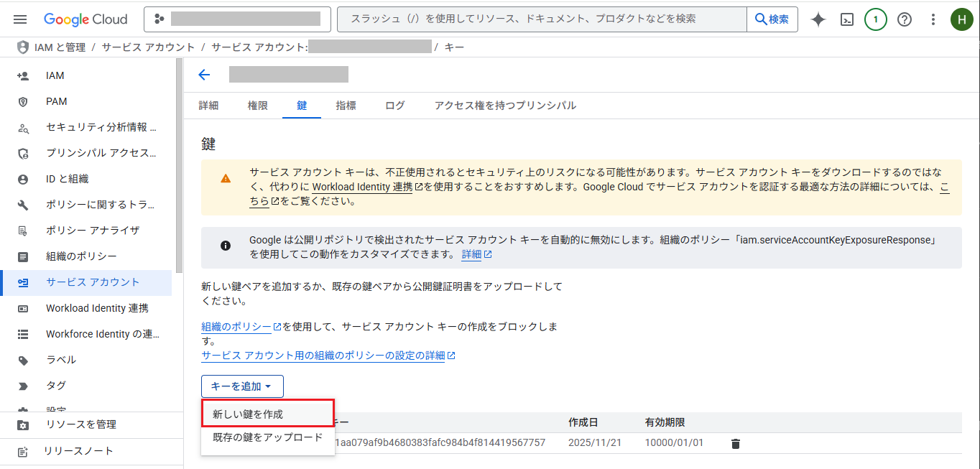The height and width of the screenshot is (469, 980).
Task: Click the リソースを管理 folder icon
Action: 23,424
